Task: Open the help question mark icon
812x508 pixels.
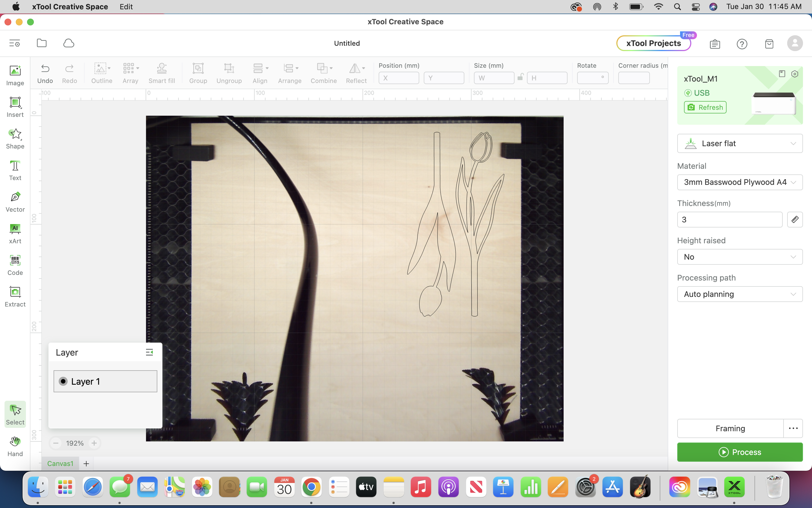Action: 742,44
